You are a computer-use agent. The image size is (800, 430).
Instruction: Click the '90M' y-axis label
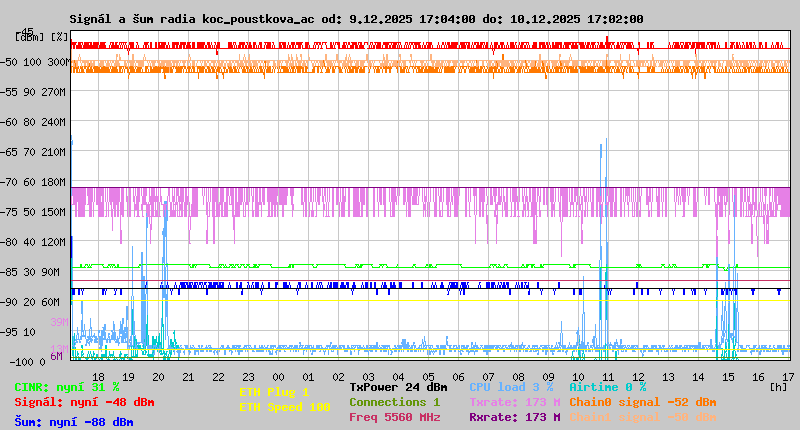click(x=51, y=272)
